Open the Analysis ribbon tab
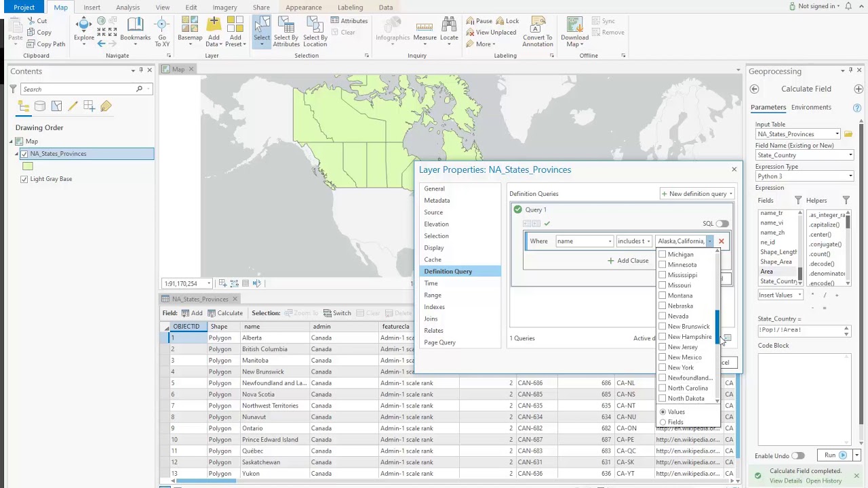868x488 pixels. (127, 7)
